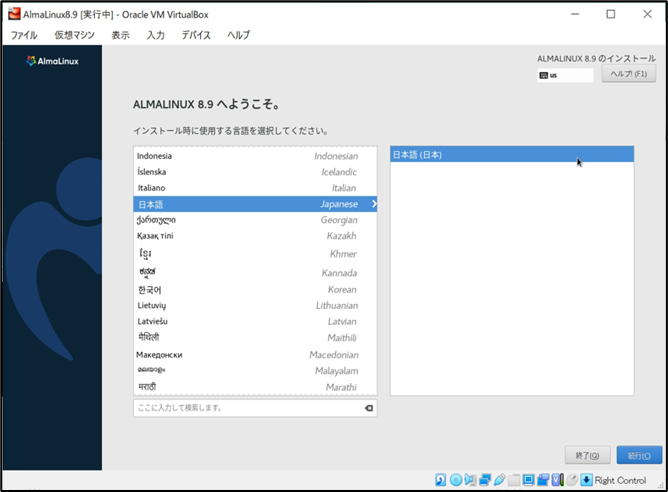Click the blue 続行(C) continue button

(x=639, y=455)
